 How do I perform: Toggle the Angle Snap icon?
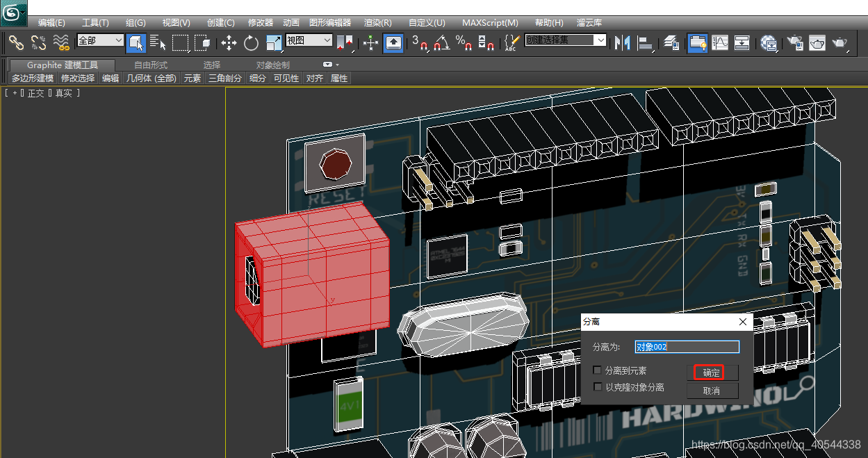point(441,43)
